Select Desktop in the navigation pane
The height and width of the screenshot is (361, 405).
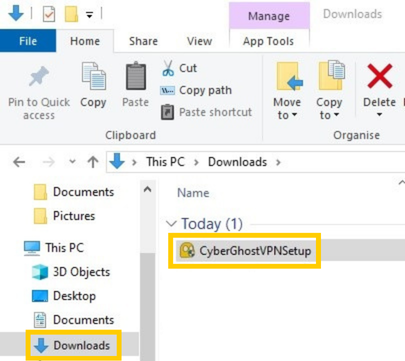pos(64,296)
